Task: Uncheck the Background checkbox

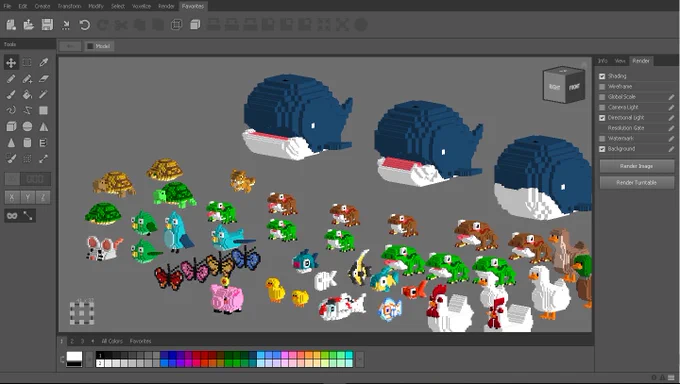Action: click(x=602, y=149)
